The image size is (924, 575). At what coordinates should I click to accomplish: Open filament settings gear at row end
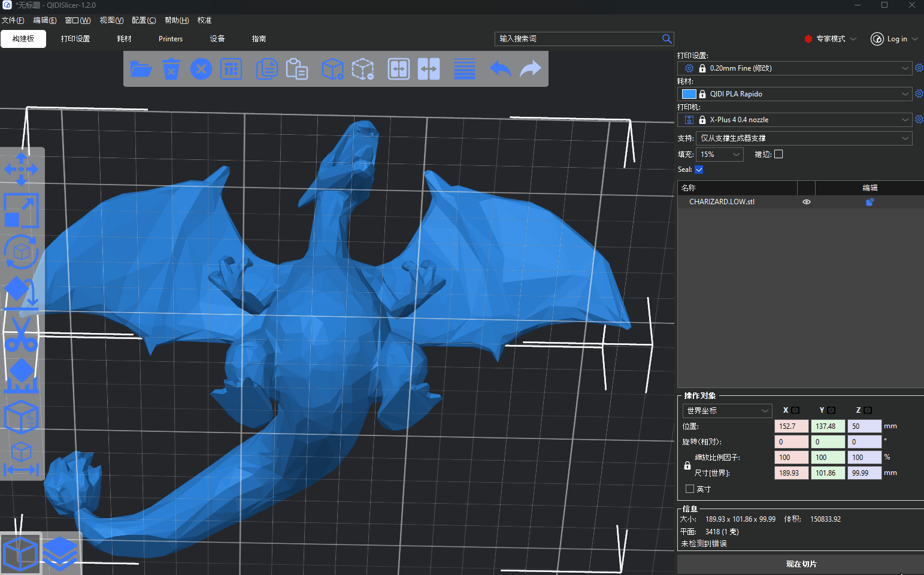pyautogui.click(x=919, y=94)
